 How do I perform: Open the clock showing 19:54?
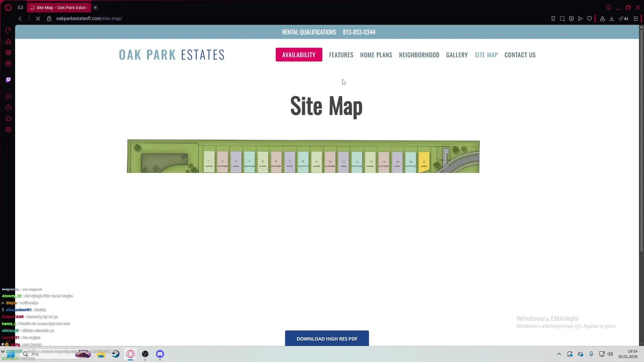tap(628, 354)
